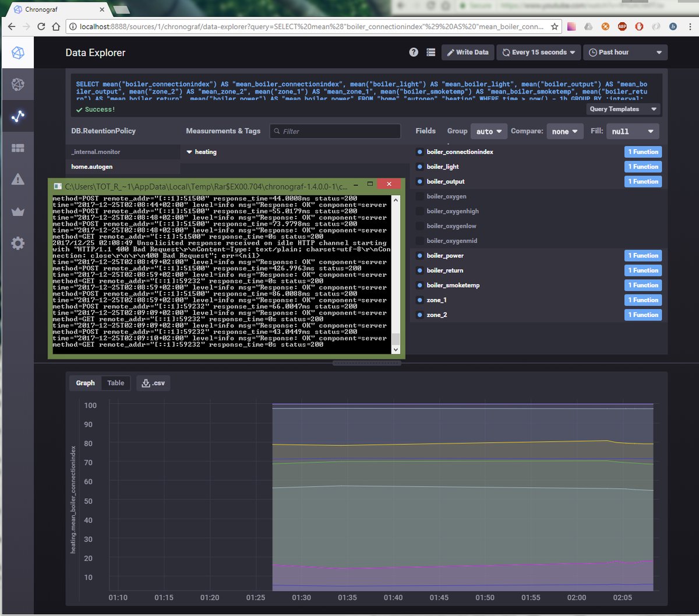Click the Write Data button

point(467,52)
